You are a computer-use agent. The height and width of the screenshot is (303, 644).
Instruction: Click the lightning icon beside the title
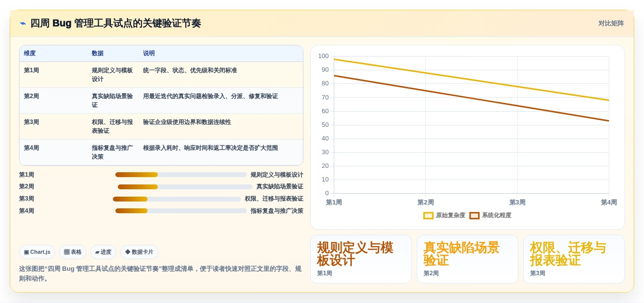23,23
